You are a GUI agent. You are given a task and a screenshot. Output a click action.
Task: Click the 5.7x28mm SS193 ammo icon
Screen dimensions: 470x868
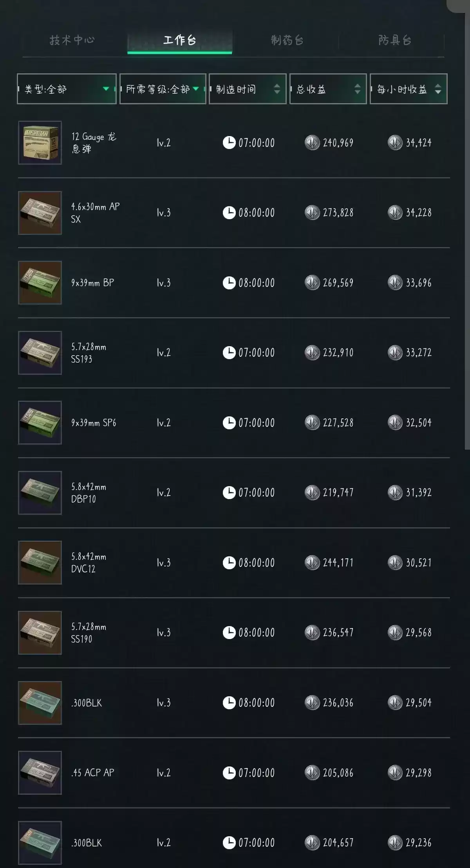tap(40, 353)
